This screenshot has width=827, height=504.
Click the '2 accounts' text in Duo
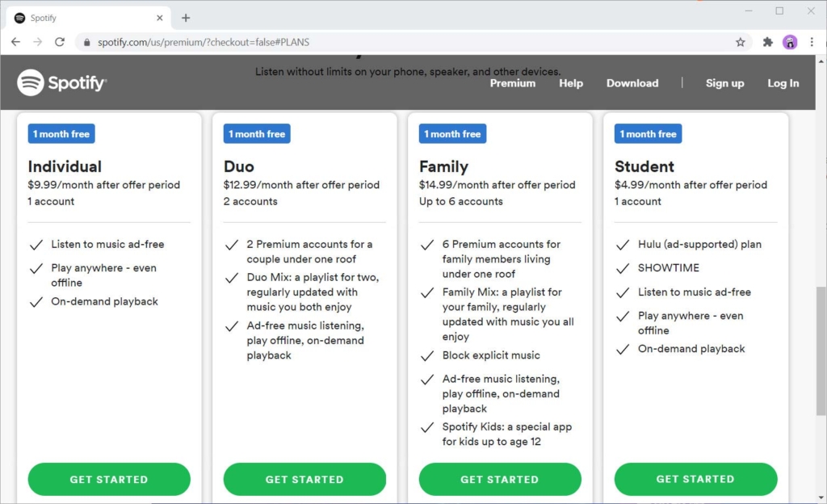tap(250, 201)
